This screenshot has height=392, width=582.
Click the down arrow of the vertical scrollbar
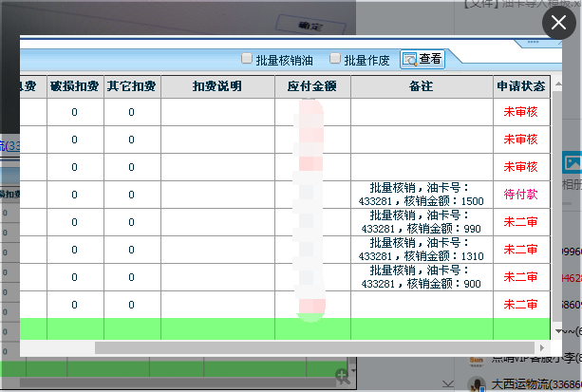pos(558,330)
